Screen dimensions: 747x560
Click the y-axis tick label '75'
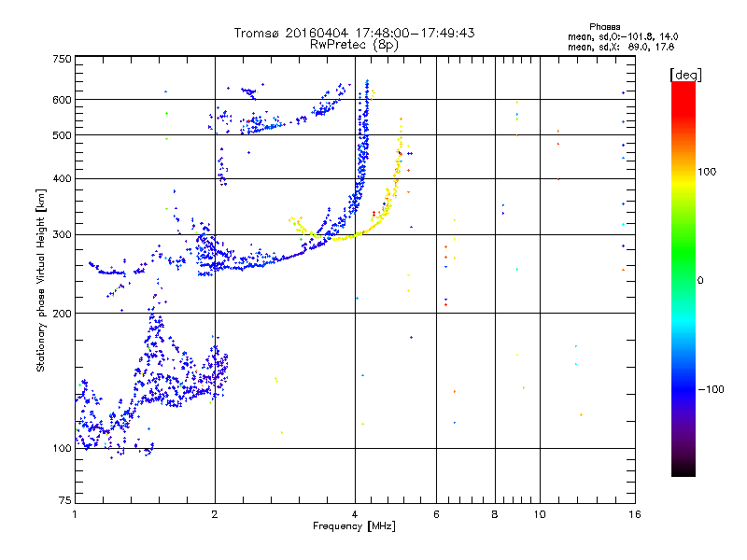click(65, 500)
